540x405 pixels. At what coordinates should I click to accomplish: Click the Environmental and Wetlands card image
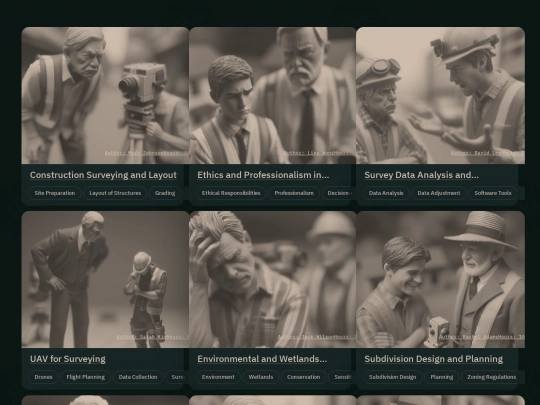point(272,279)
